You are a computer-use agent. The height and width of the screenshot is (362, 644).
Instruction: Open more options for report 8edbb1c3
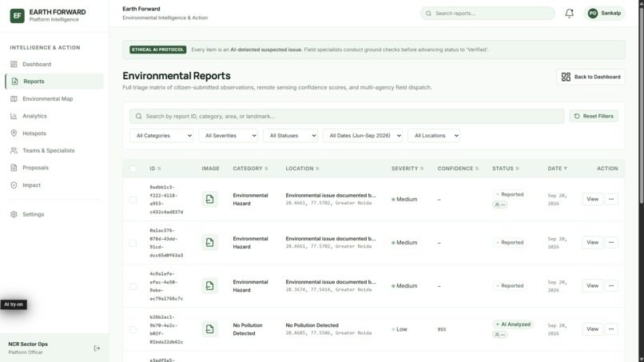(611, 199)
